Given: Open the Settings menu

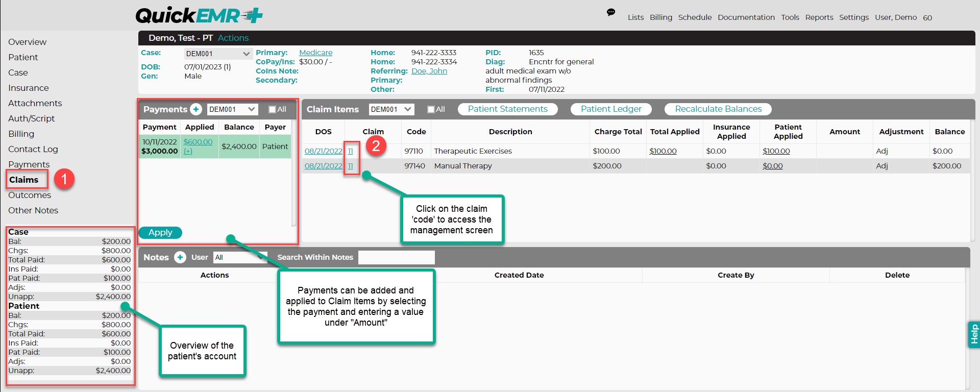Looking at the screenshot, I should [x=854, y=17].
